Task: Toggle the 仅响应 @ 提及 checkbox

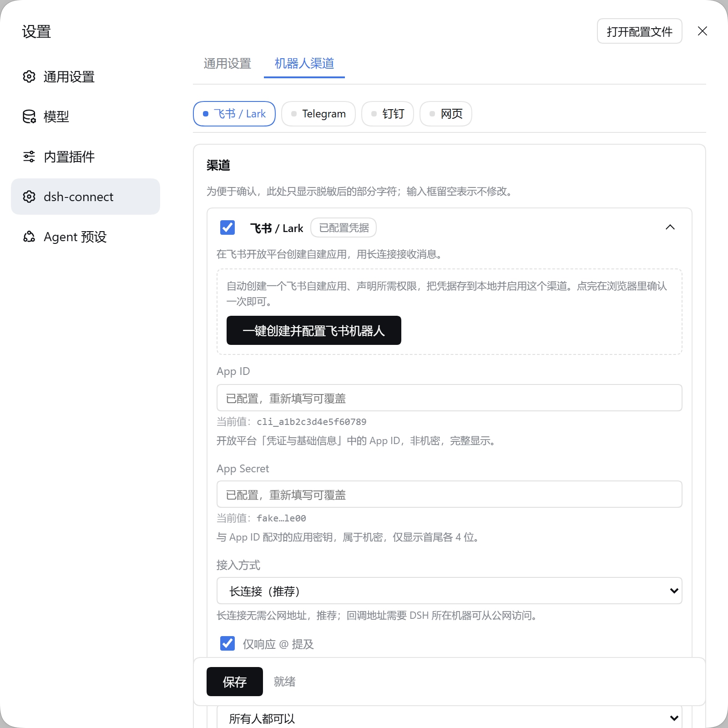Action: [x=227, y=643]
